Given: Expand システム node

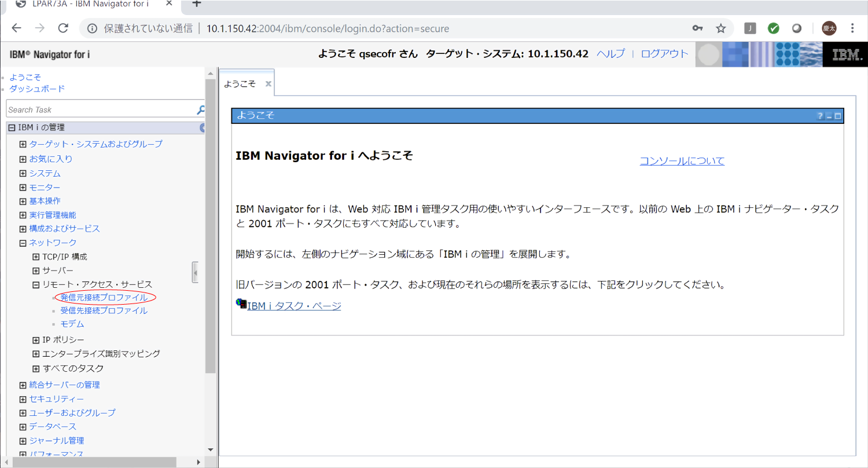Looking at the screenshot, I should pyautogui.click(x=23, y=173).
